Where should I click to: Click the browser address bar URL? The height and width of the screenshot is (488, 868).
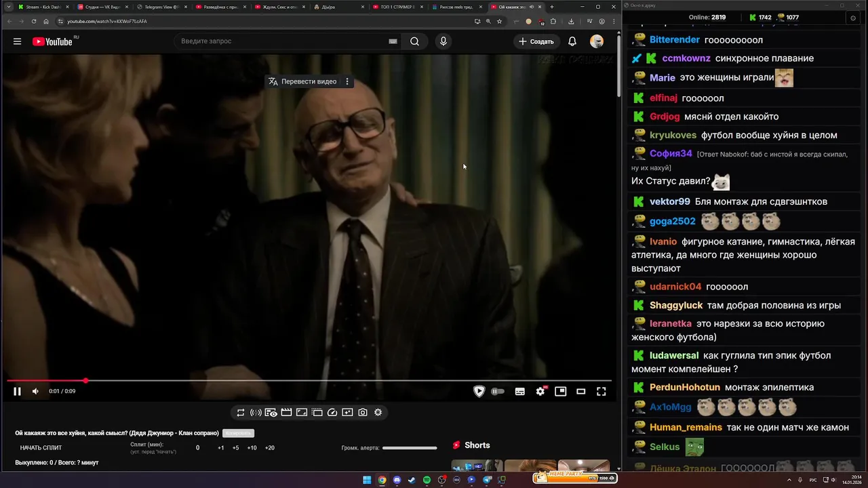(107, 21)
